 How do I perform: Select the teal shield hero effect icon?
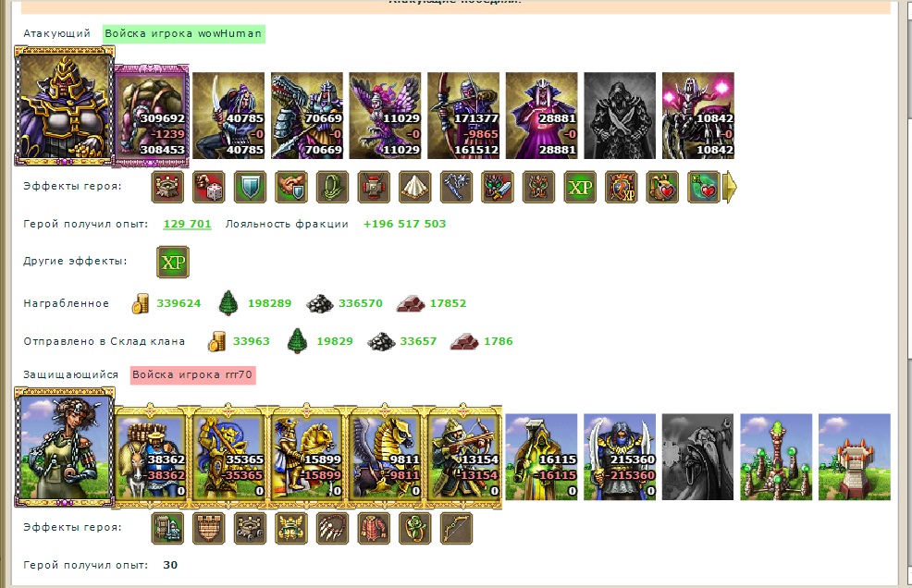pyautogui.click(x=250, y=187)
